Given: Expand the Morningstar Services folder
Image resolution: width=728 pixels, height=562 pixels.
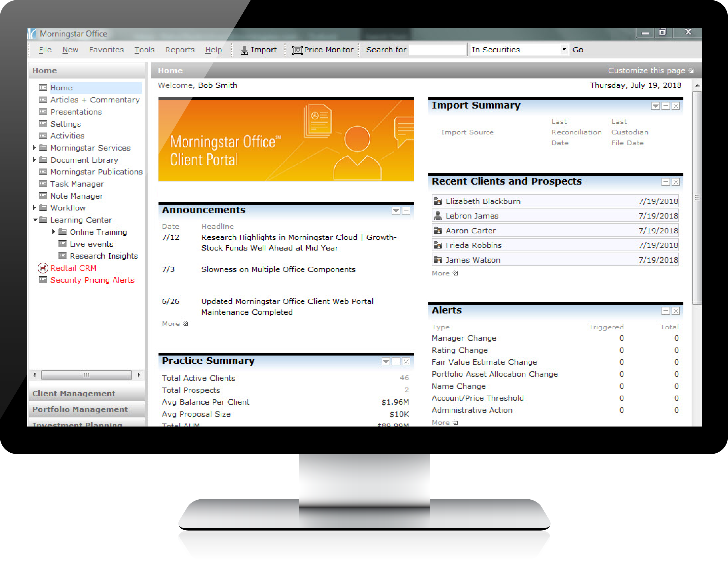Looking at the screenshot, I should point(34,148).
